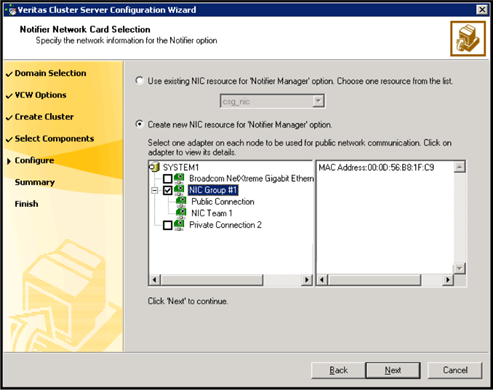This screenshot has width=493, height=390.
Task: Click right arrow of adapter tree scrollbar
Action: pyautogui.click(x=307, y=279)
